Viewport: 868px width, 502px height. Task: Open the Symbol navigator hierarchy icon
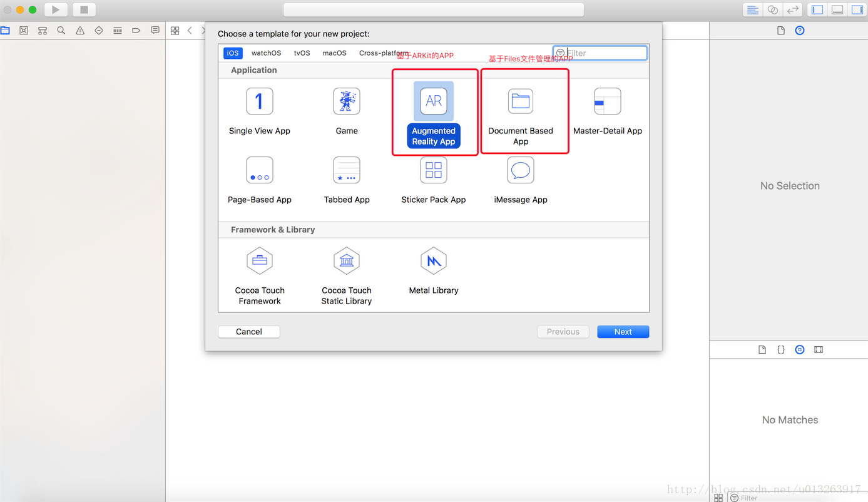43,30
